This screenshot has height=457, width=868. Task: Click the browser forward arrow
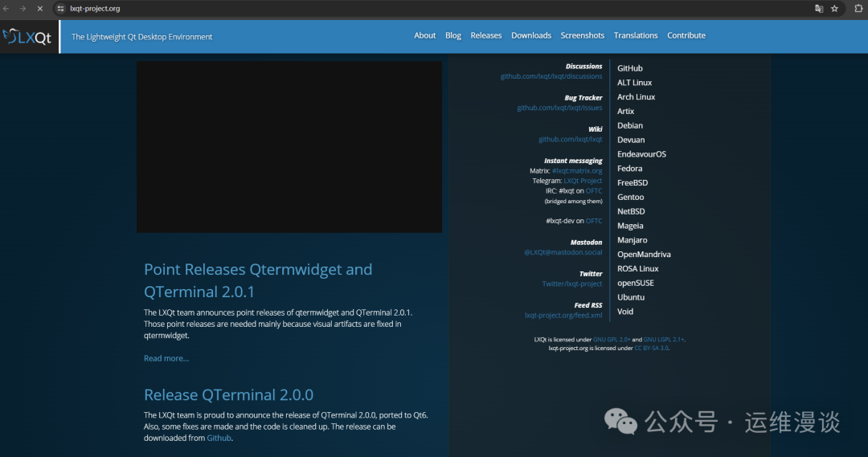[x=23, y=8]
